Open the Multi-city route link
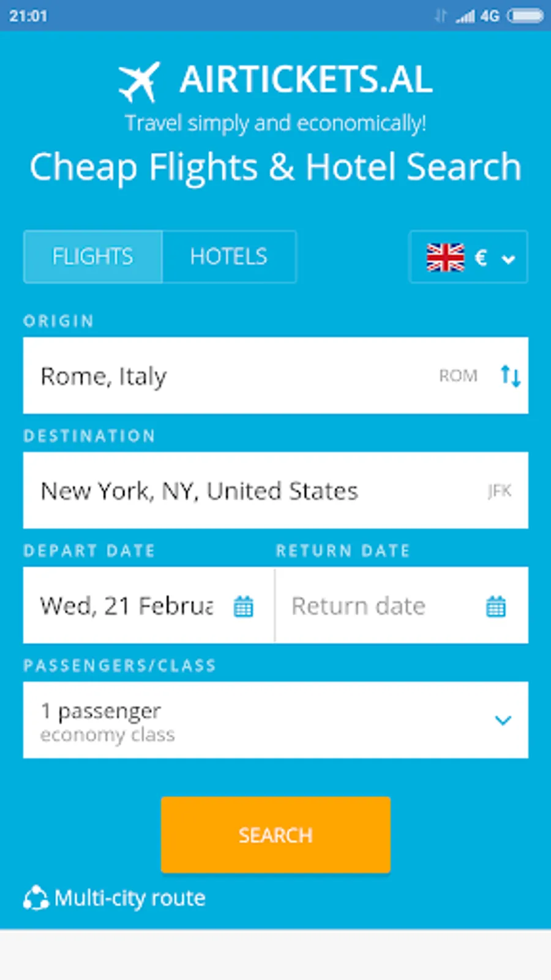 (130, 899)
